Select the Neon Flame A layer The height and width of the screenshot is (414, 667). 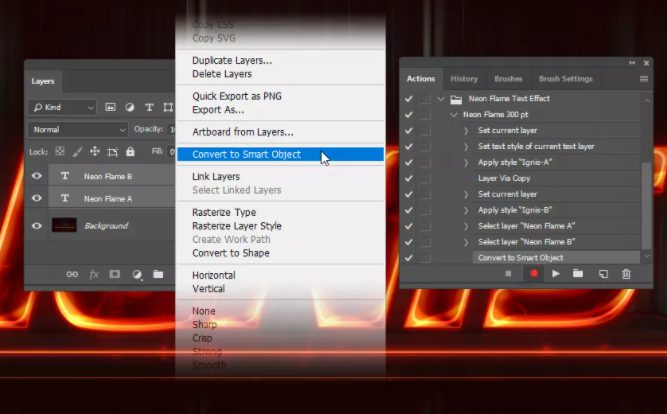[x=107, y=199]
